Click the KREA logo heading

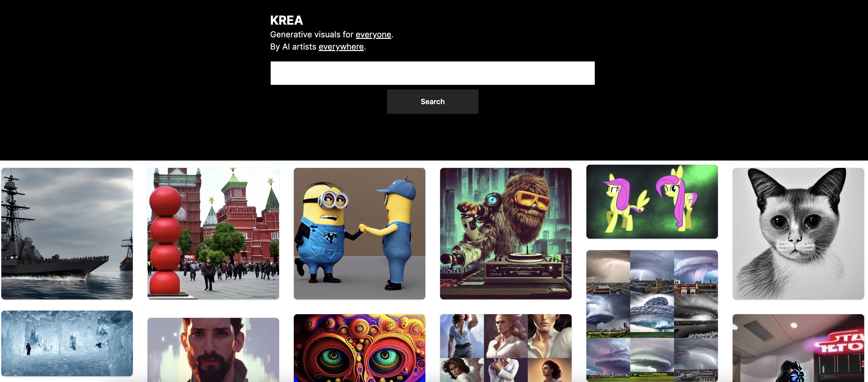pos(286,20)
